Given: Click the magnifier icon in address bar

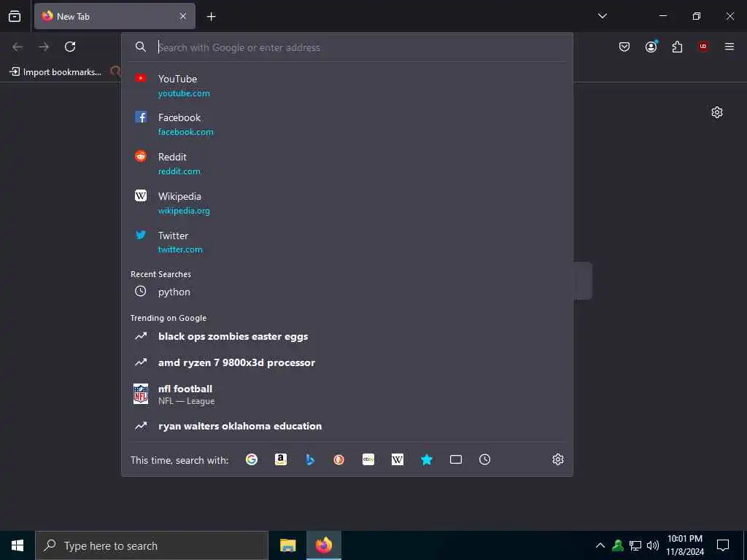Looking at the screenshot, I should [x=141, y=47].
